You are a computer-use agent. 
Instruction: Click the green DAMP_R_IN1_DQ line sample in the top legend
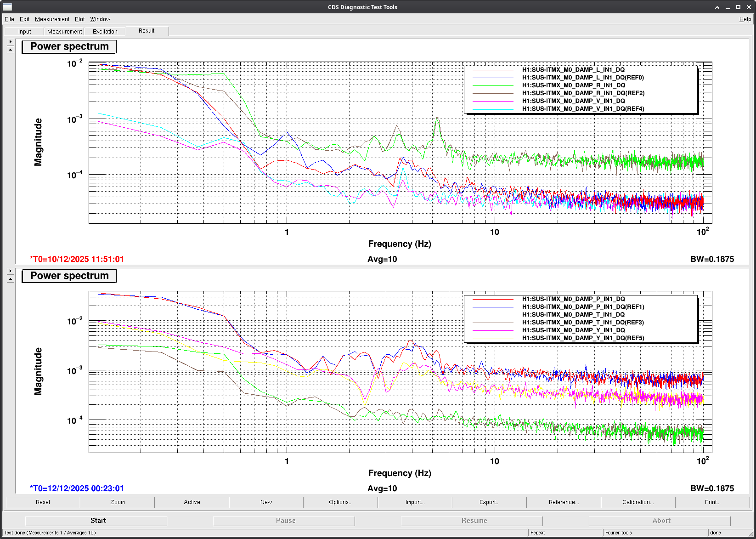pyautogui.click(x=493, y=85)
